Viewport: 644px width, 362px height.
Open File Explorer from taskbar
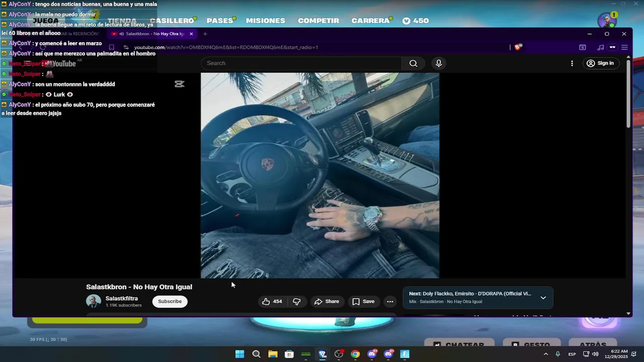click(273, 354)
